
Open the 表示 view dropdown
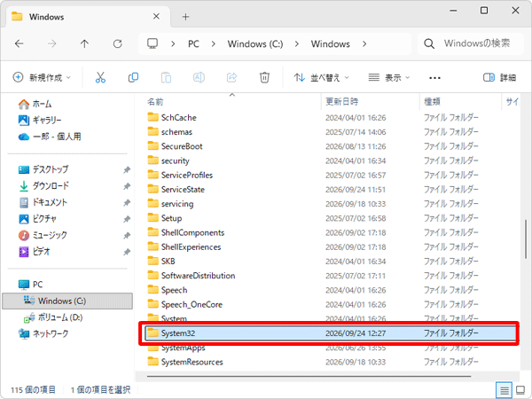tap(389, 78)
